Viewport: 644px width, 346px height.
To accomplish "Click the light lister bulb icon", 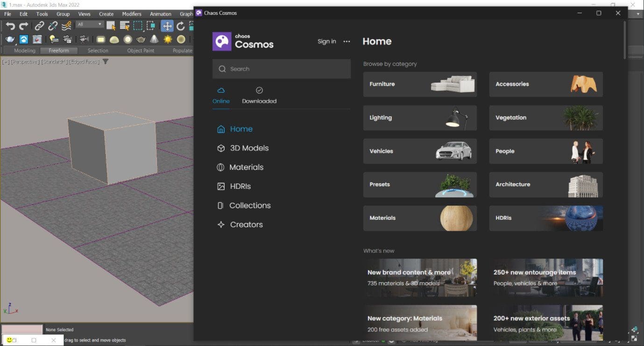I will click(54, 39).
